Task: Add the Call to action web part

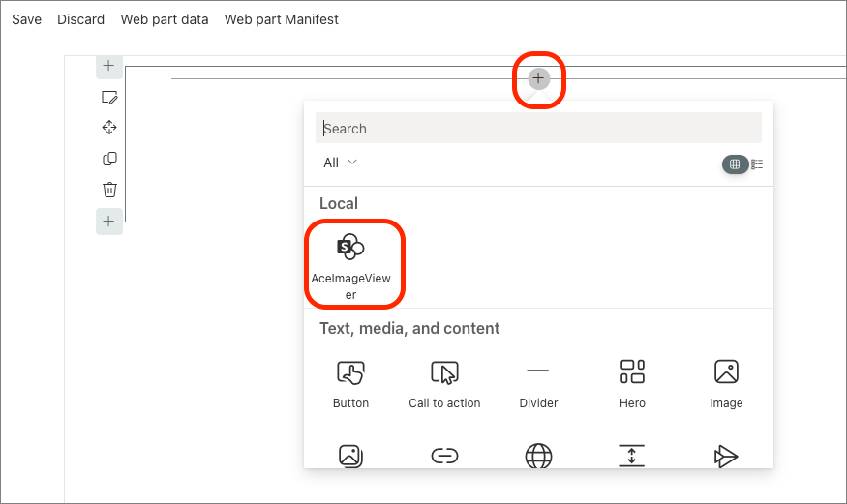Action: [x=444, y=385]
